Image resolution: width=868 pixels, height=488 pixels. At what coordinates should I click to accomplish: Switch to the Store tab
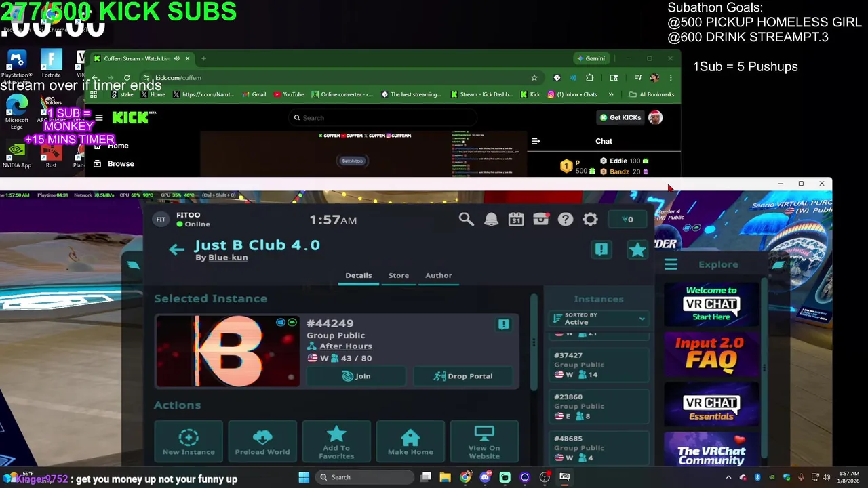[399, 275]
